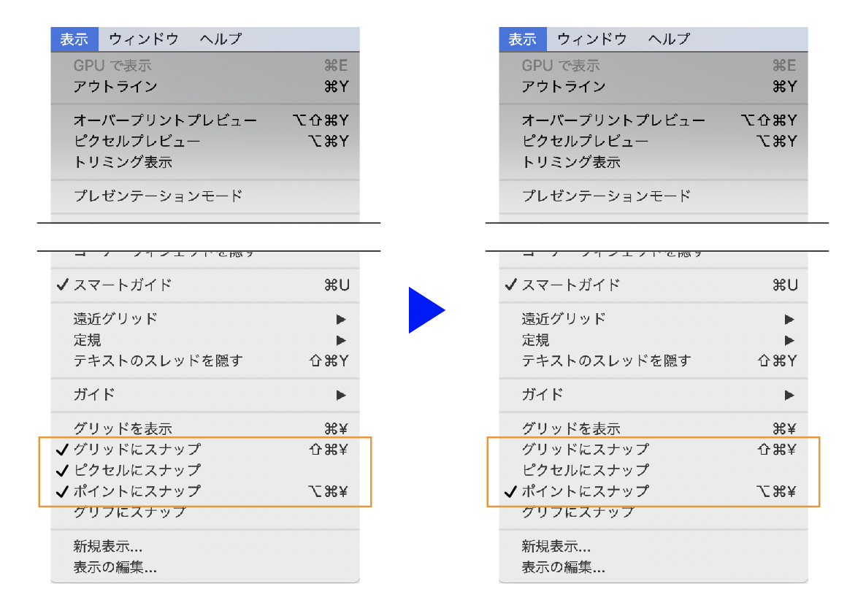Image resolution: width=847 pixels, height=616 pixels.
Task: Expand 定規 submenu arrow in the right menu
Action: (789, 341)
